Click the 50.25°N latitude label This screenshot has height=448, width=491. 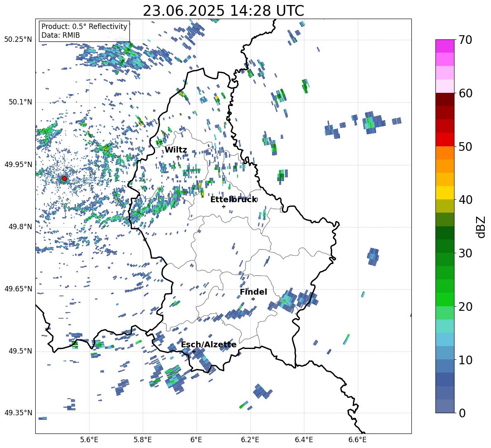(x=18, y=40)
